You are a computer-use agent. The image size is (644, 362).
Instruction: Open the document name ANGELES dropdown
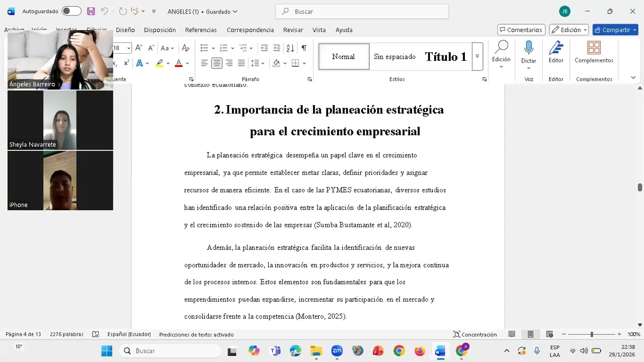tap(202, 12)
